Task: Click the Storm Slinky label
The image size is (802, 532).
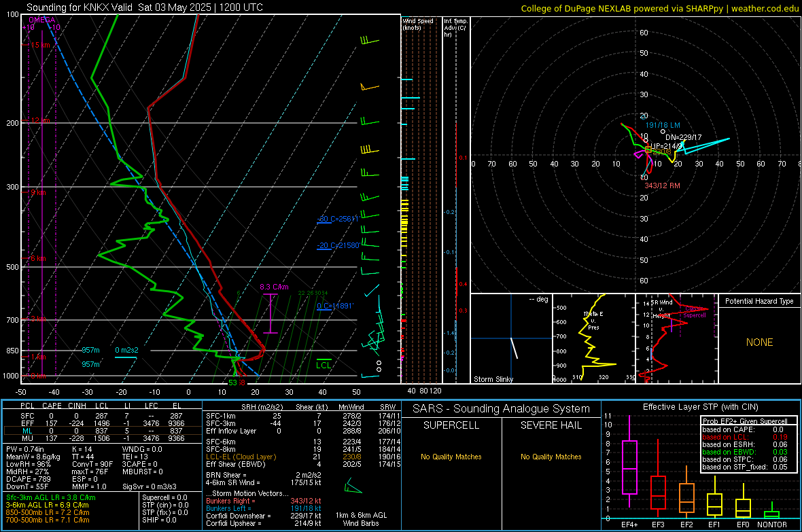Action: click(x=493, y=379)
